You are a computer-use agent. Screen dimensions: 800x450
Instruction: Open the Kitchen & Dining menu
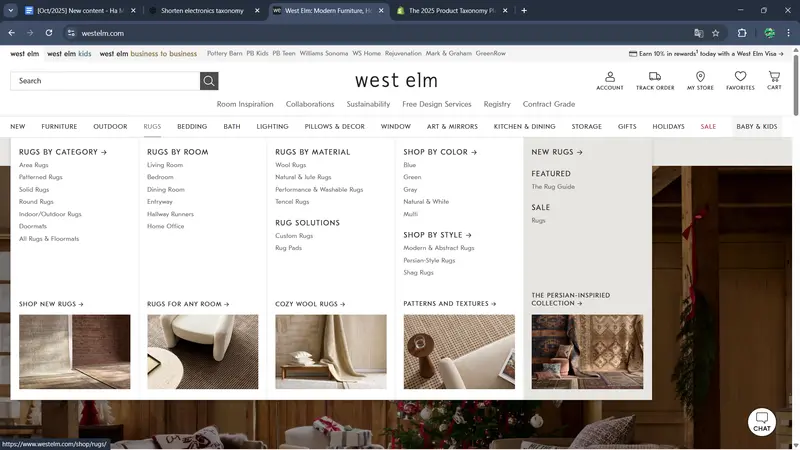tap(524, 127)
